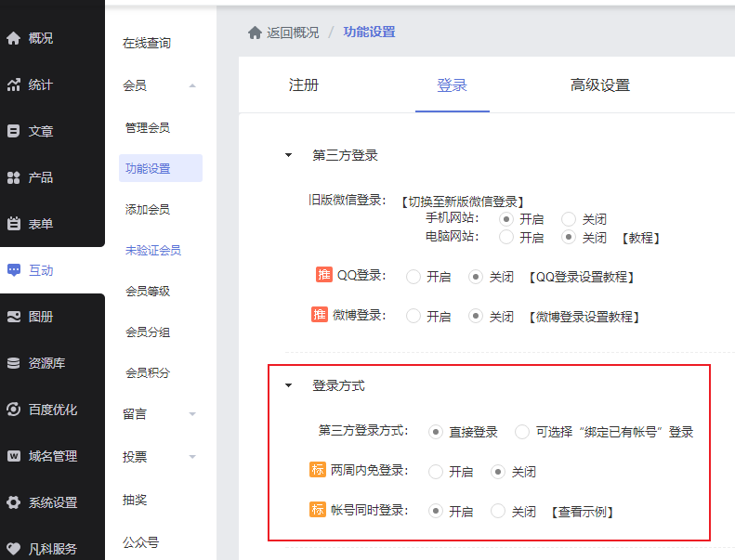This screenshot has width=735, height=560.
Task: Click the 凡科服务 heart icon
Action: [x=14, y=549]
